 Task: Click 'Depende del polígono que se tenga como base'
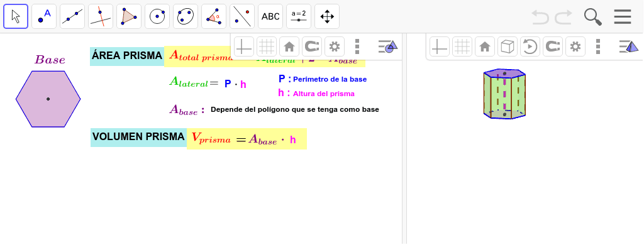295,109
